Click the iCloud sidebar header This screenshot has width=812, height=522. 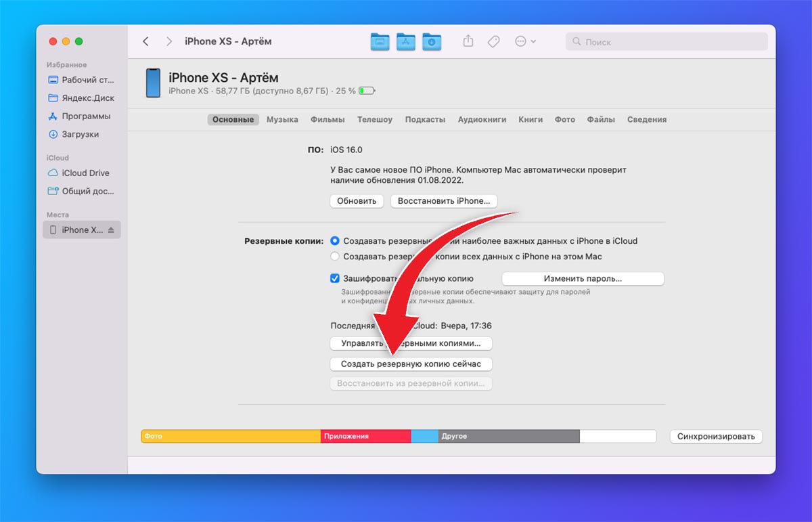point(58,158)
